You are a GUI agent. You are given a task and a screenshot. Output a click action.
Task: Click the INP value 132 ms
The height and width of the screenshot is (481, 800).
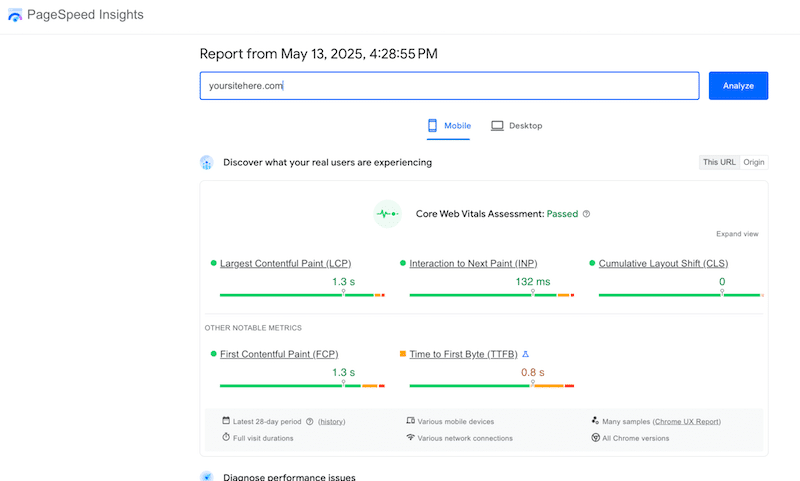(533, 282)
